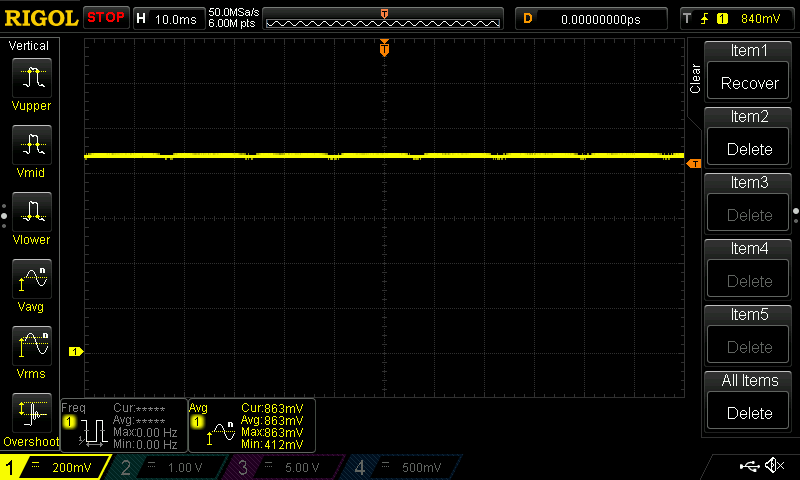Click the Freq measurement results box

[x=123, y=425]
